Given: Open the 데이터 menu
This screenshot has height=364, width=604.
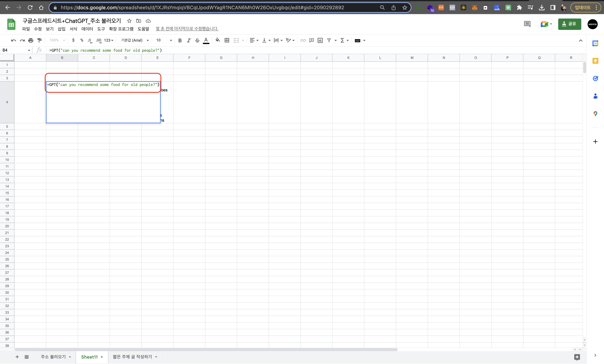Looking at the screenshot, I should click(x=87, y=29).
